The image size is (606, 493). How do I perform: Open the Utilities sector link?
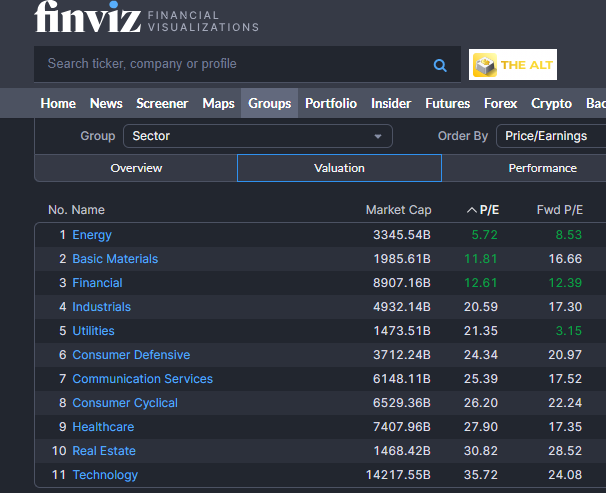click(x=94, y=331)
